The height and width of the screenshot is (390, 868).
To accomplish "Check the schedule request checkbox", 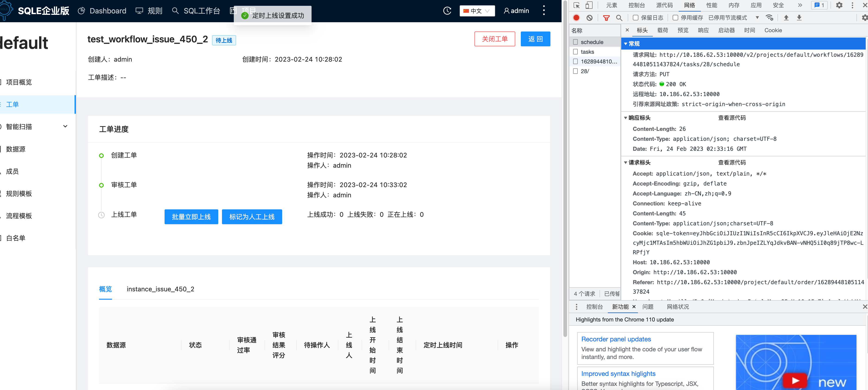I will point(575,42).
